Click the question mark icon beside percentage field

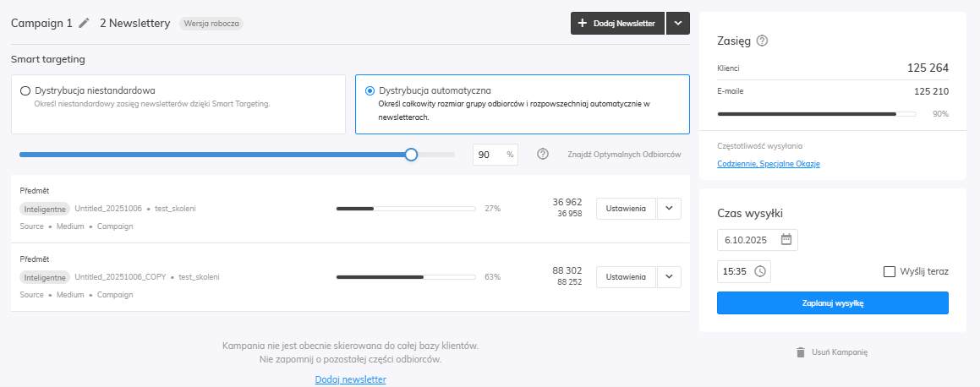pos(543,155)
